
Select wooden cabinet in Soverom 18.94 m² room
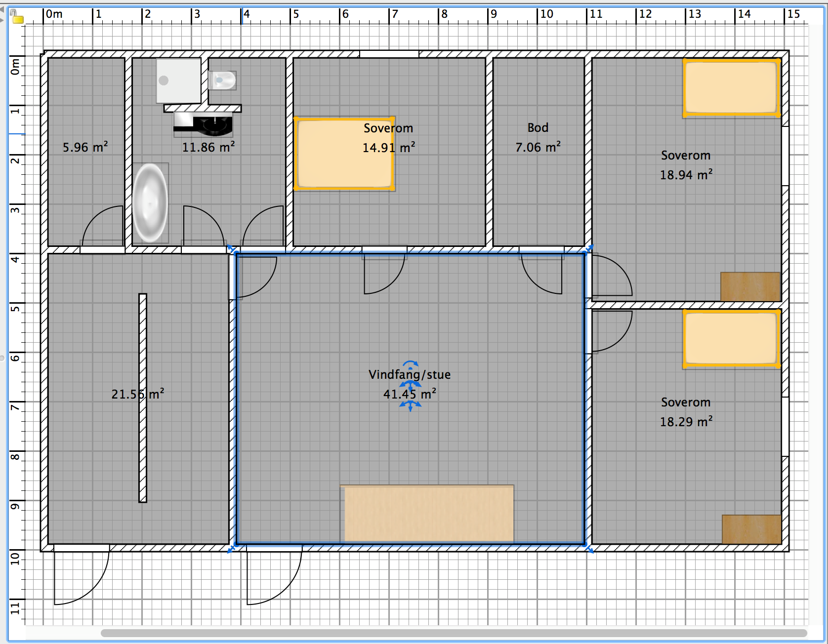pyautogui.click(x=750, y=286)
